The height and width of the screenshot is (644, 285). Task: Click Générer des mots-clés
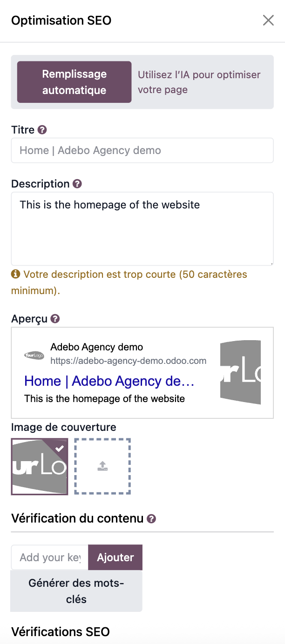tap(76, 591)
